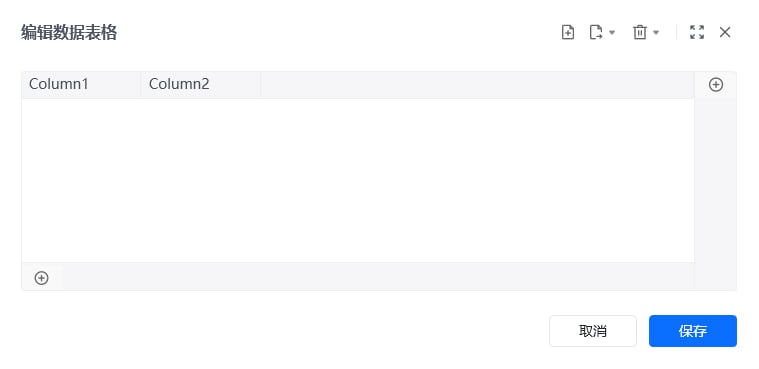Select the Column1 header cell
This screenshot has width=759, height=369.
pos(81,84)
